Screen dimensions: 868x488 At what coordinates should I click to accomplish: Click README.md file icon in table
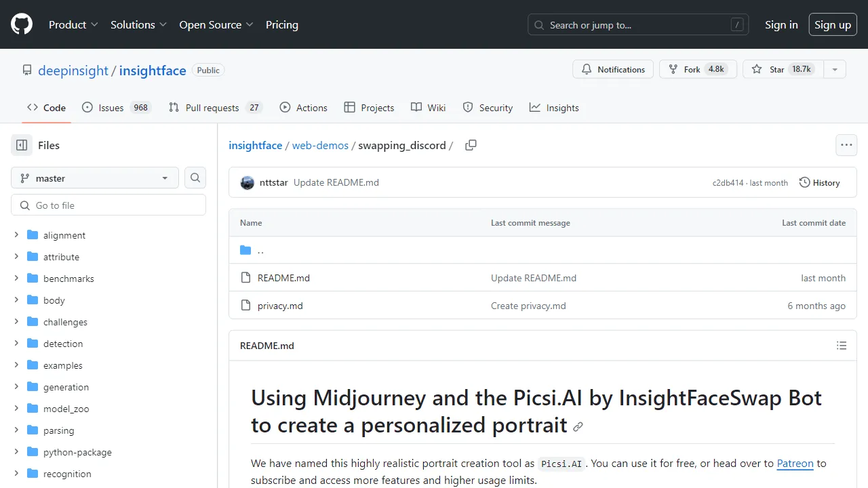pyautogui.click(x=245, y=278)
